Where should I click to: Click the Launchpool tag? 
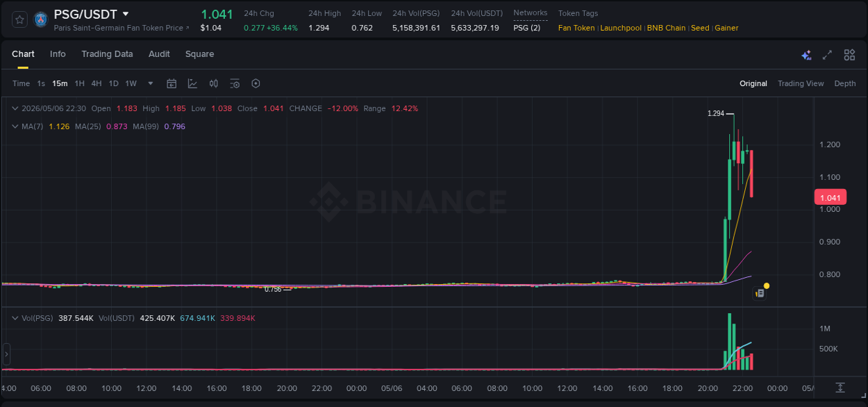pyautogui.click(x=621, y=28)
